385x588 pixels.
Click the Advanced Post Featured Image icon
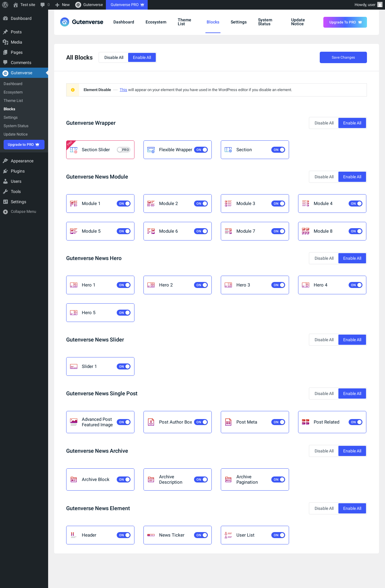tap(74, 422)
